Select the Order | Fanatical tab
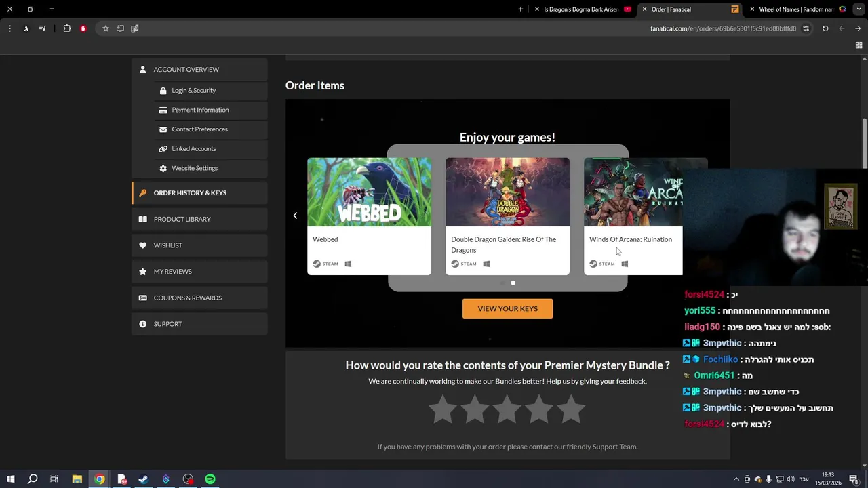 point(690,9)
